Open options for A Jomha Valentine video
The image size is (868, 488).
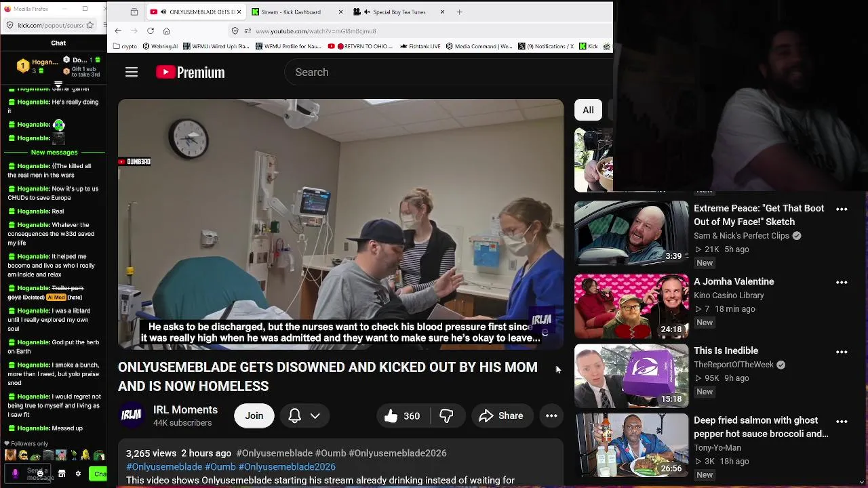point(842,283)
